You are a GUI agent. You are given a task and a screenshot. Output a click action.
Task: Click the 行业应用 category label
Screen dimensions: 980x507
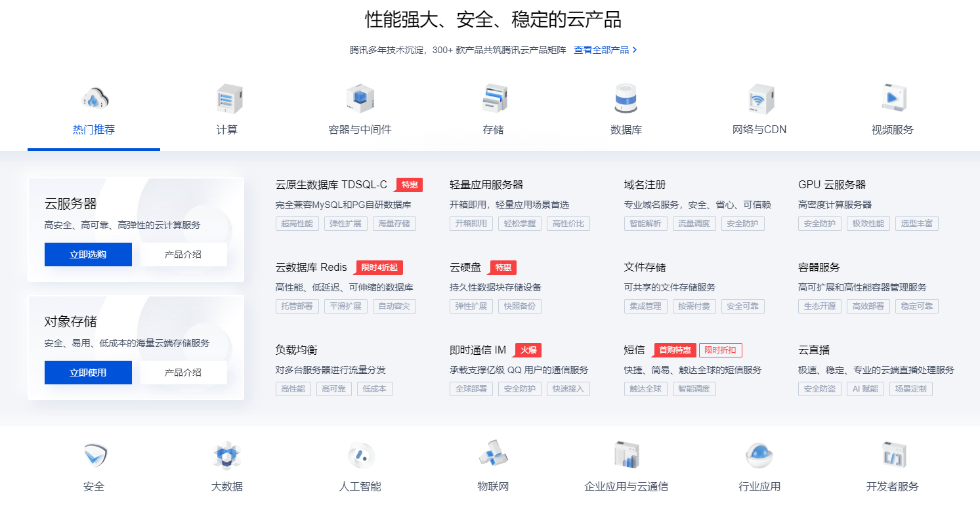759,487
